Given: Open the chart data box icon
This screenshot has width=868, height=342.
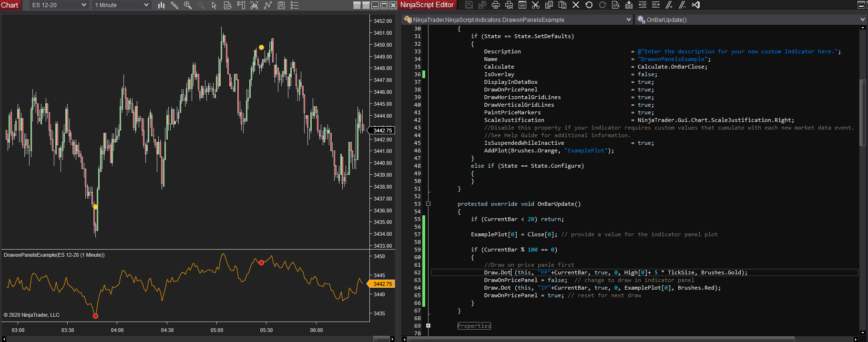Looking at the screenshot, I should [228, 5].
